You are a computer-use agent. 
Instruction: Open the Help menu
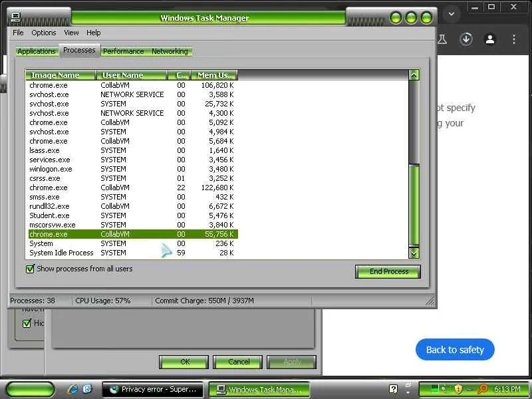(x=93, y=33)
